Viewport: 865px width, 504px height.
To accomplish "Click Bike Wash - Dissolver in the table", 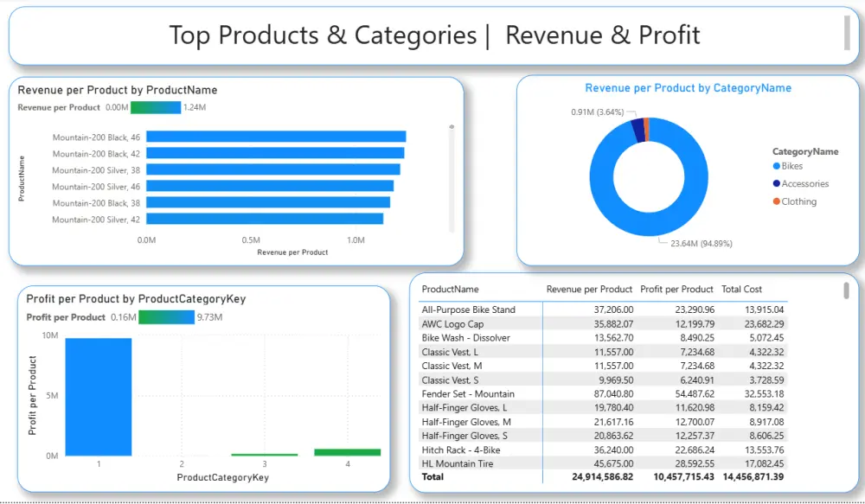I will click(465, 338).
